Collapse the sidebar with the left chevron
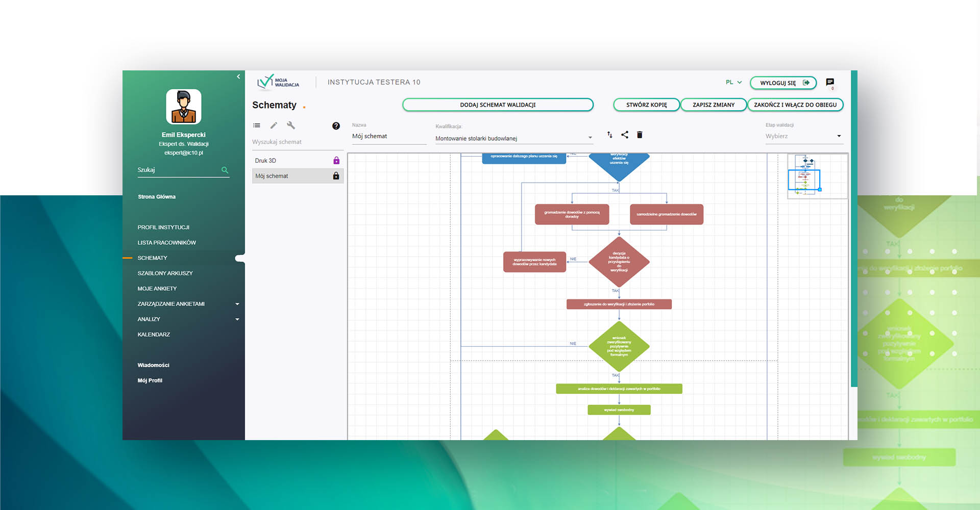 coord(238,76)
